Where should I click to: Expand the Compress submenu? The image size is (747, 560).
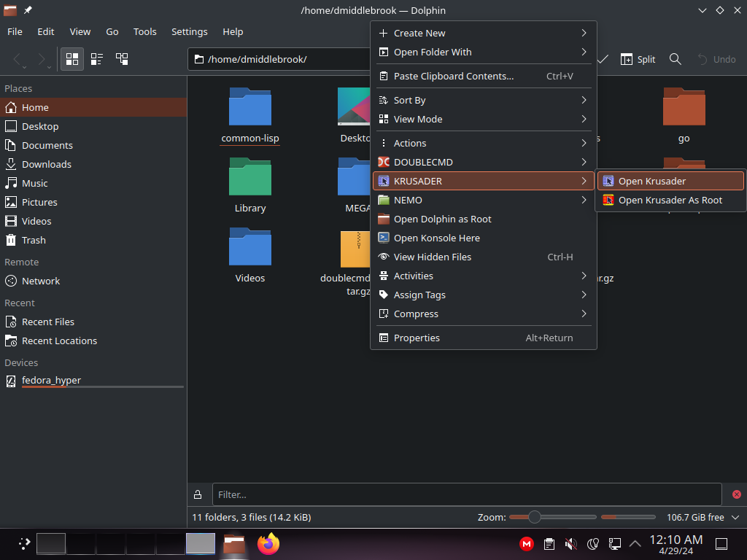(x=483, y=314)
